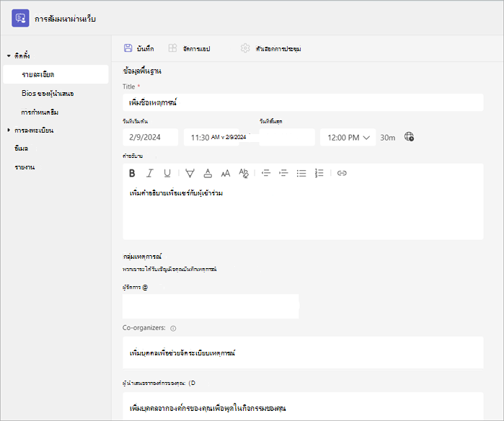504x421 pixels.
Task: Click the บันทึก save button label
Action: pos(145,49)
